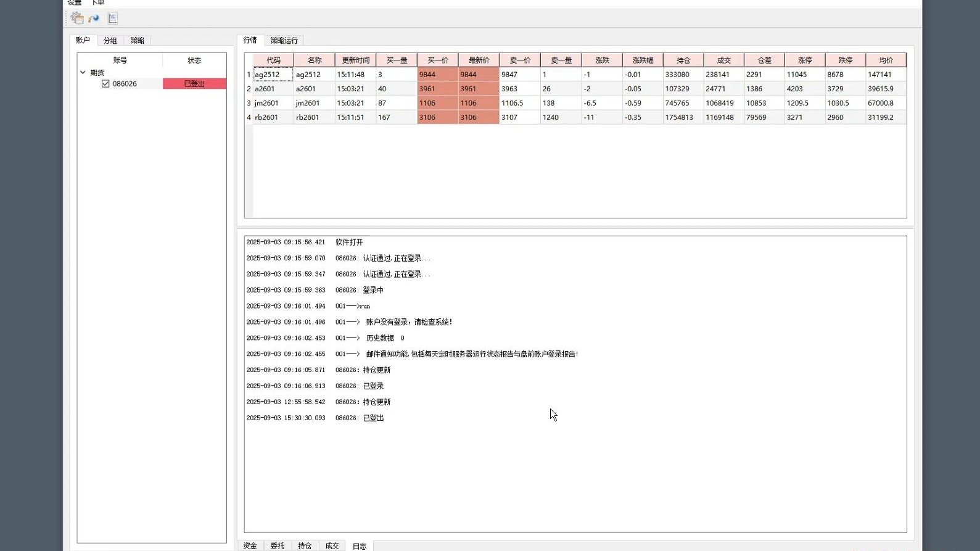The height and width of the screenshot is (551, 980).
Task: Open the 设置 menu
Action: pos(75,3)
